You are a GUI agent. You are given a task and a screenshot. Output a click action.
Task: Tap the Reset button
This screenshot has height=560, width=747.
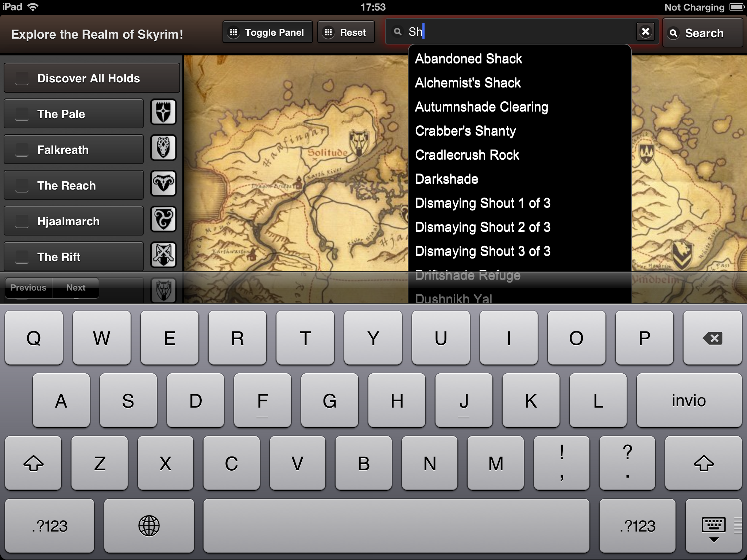click(x=346, y=32)
